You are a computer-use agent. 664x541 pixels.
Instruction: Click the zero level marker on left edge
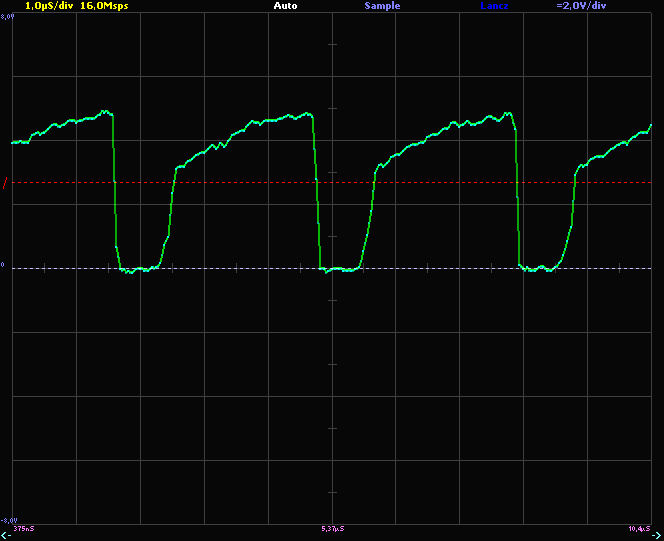pyautogui.click(x=3, y=267)
